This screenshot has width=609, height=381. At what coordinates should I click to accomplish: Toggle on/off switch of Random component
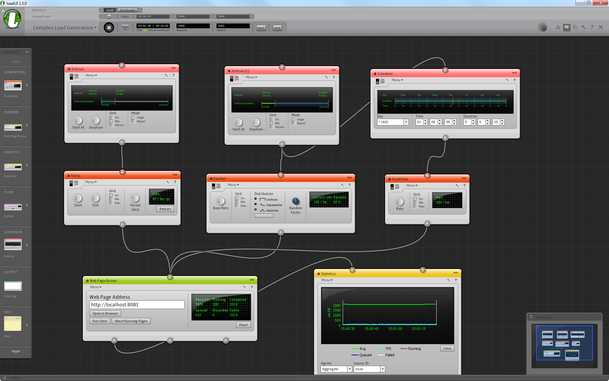coord(214,186)
